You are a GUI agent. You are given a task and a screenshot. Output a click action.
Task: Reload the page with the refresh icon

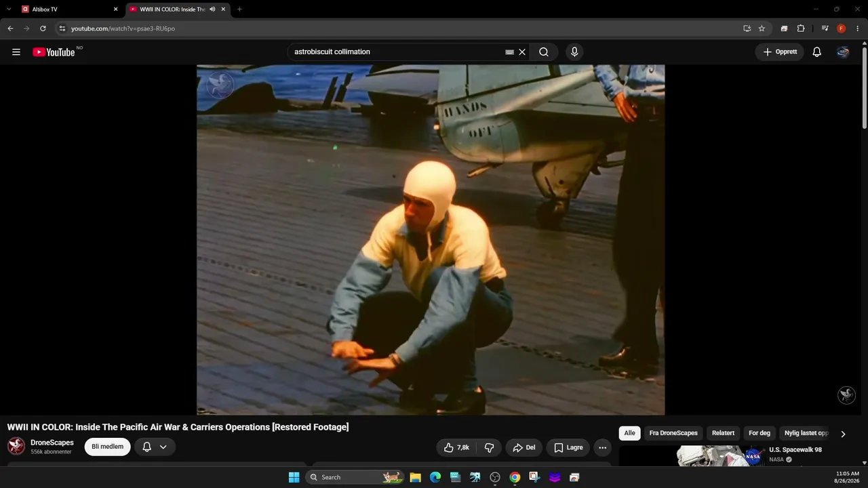(x=43, y=28)
